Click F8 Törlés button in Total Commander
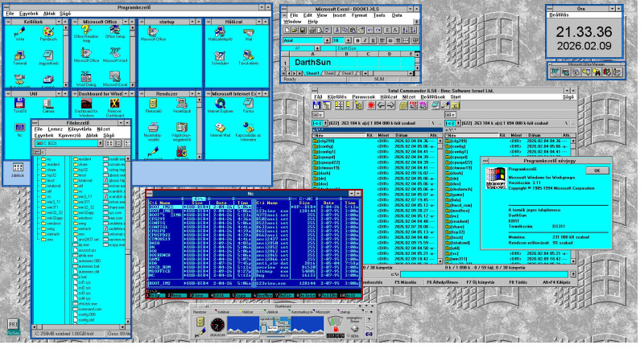The width and height of the screenshot is (644, 349). [x=518, y=282]
